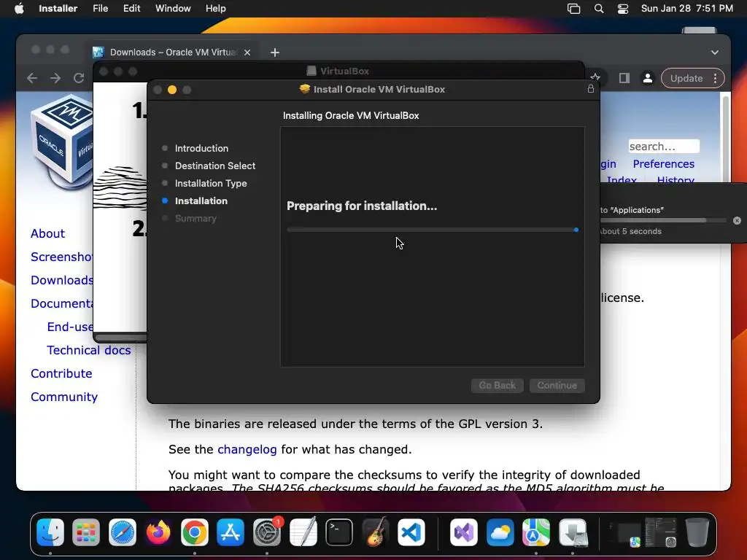Reload the Chrome page
Viewport: 747px width, 560px height.
(79, 78)
